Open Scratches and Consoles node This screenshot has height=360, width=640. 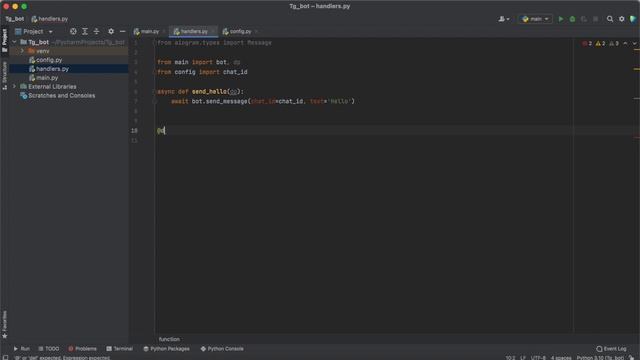pyautogui.click(x=61, y=96)
